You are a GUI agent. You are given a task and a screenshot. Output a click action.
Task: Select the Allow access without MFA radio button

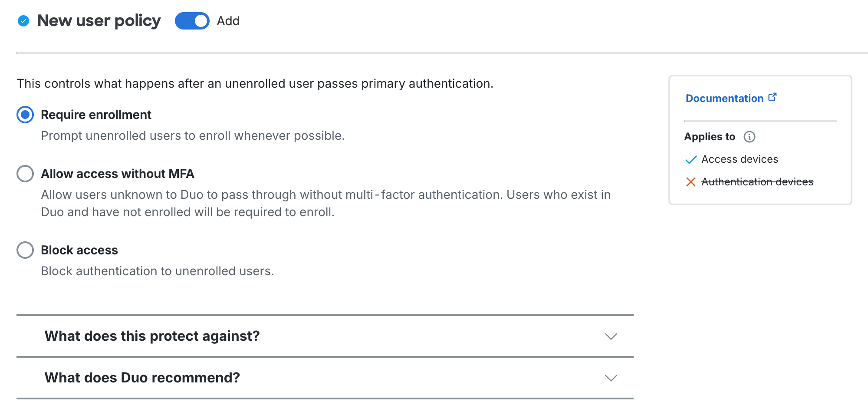(x=26, y=174)
